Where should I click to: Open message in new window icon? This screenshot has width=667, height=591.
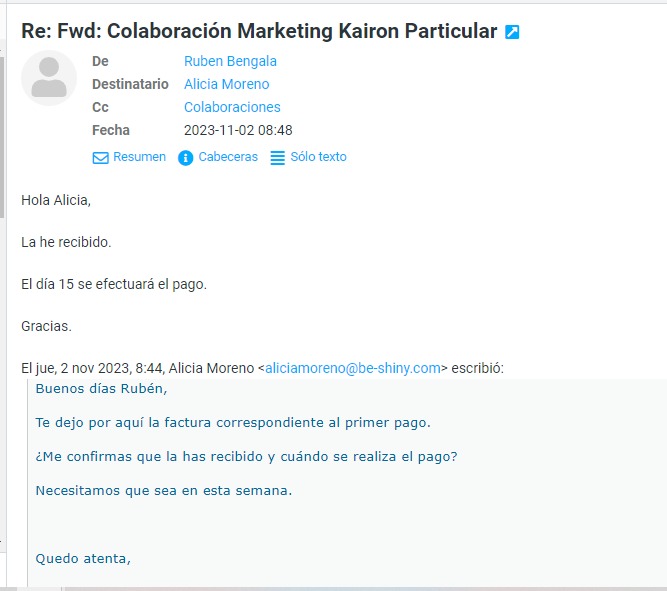tap(512, 32)
